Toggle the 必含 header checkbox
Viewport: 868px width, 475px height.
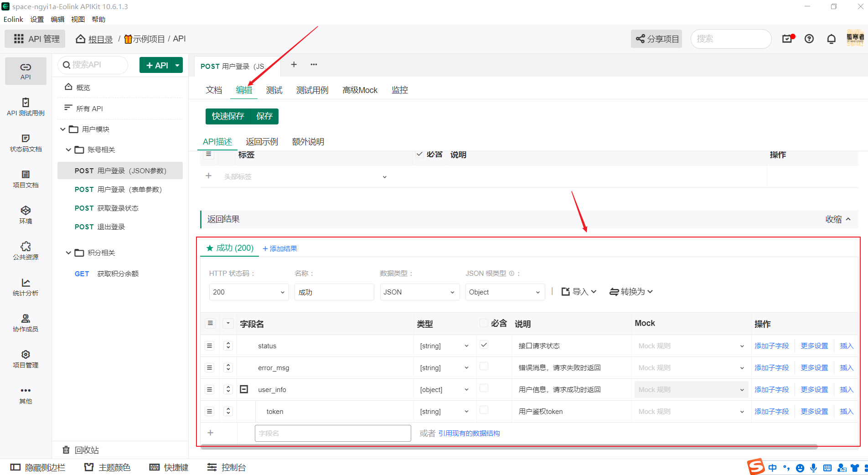click(x=484, y=322)
